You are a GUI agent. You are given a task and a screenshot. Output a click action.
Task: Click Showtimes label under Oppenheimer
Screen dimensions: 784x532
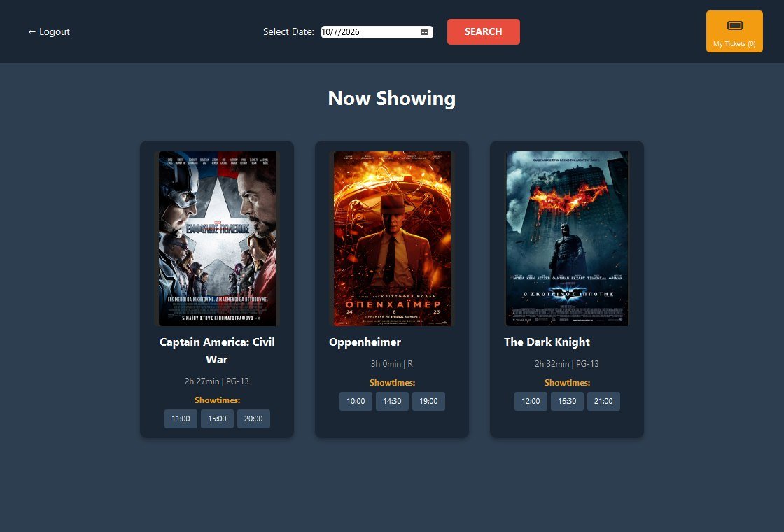(x=392, y=382)
